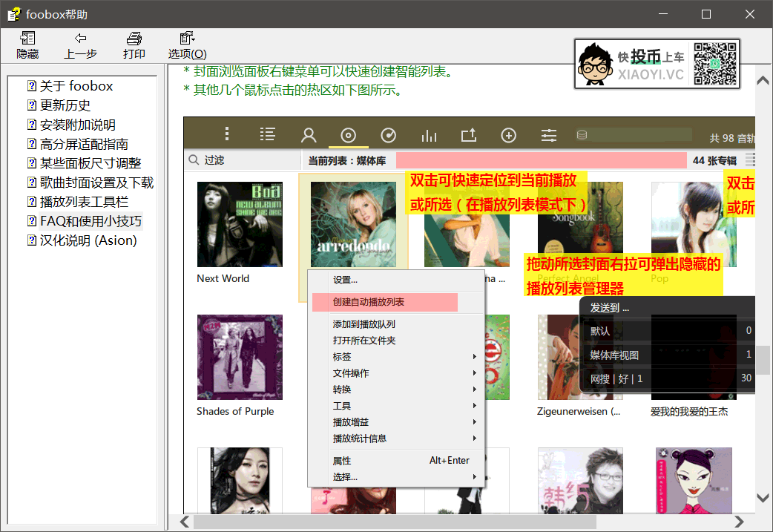
Task: Click the three-dot menu icon in the foobox toolbar
Action: [227, 134]
